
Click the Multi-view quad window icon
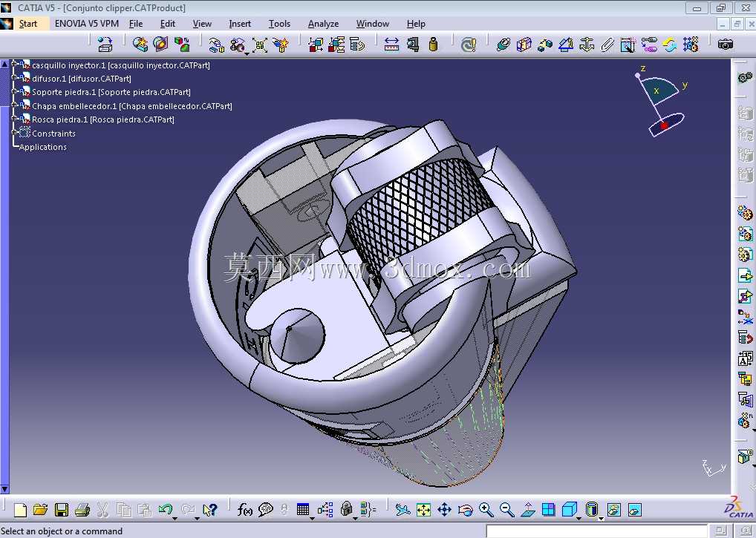(x=549, y=510)
